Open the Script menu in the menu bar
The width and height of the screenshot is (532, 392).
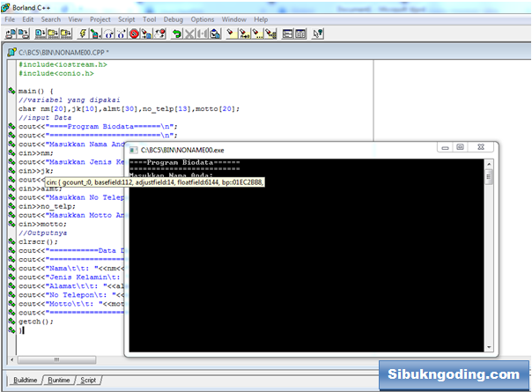coord(127,19)
